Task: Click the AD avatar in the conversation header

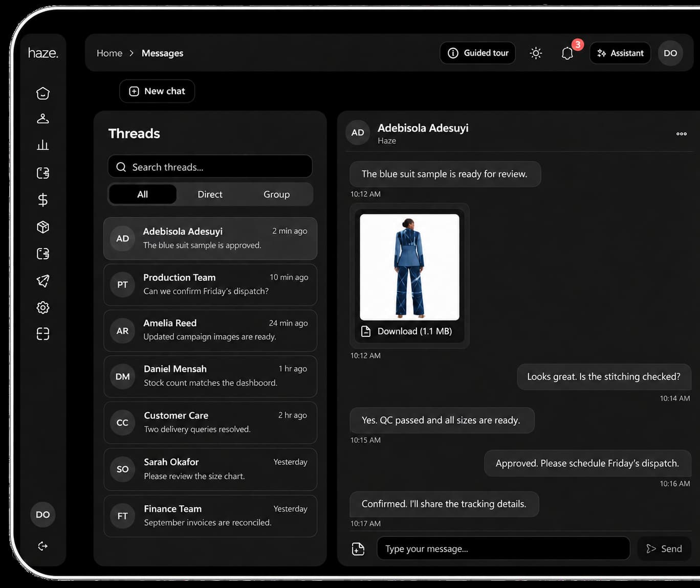Action: (x=358, y=132)
